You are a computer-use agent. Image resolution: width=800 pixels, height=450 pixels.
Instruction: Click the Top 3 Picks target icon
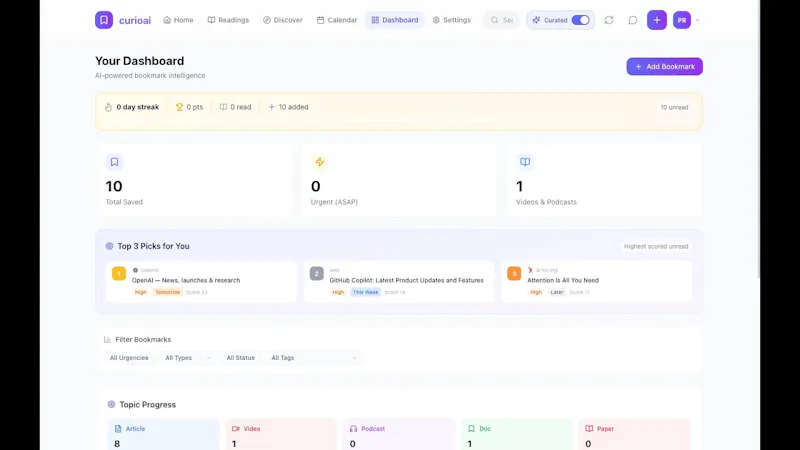pos(109,246)
